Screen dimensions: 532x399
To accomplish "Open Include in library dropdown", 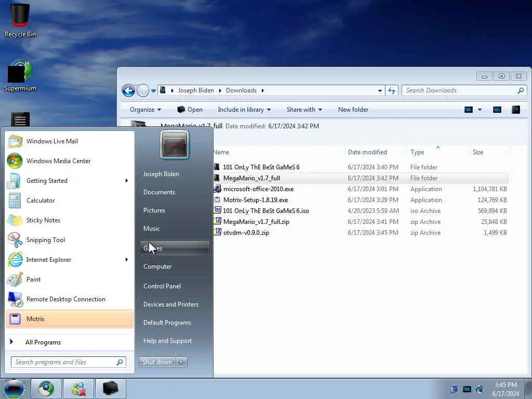I will [244, 110].
